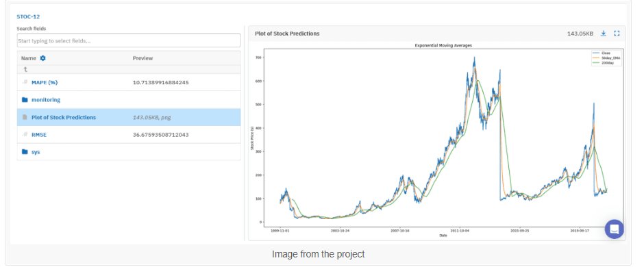Expand the plot preview to fullscreen
644x267 pixels.
coord(617,34)
